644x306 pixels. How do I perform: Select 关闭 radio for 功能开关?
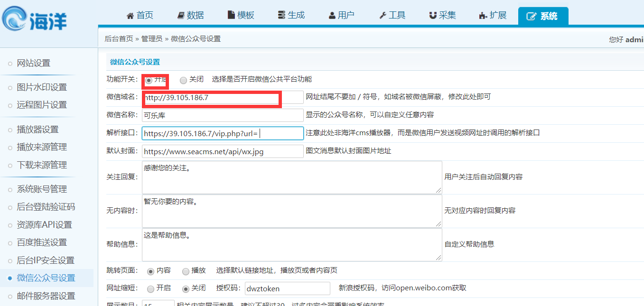point(184,80)
